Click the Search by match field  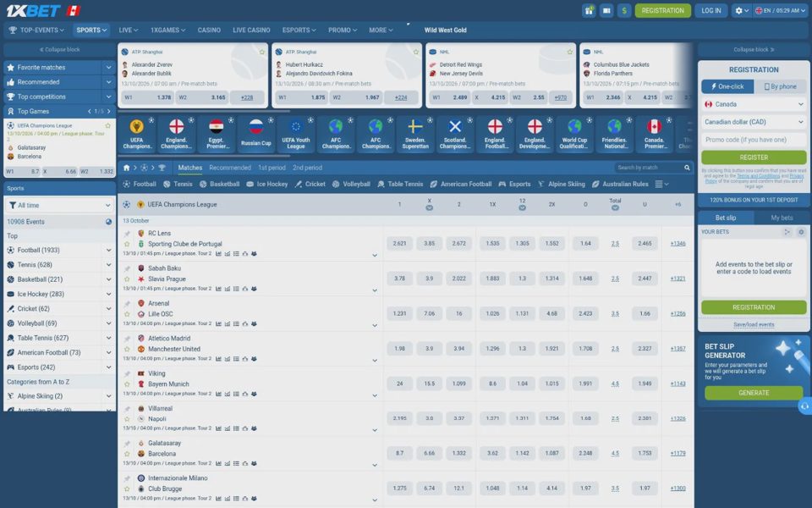(649, 168)
